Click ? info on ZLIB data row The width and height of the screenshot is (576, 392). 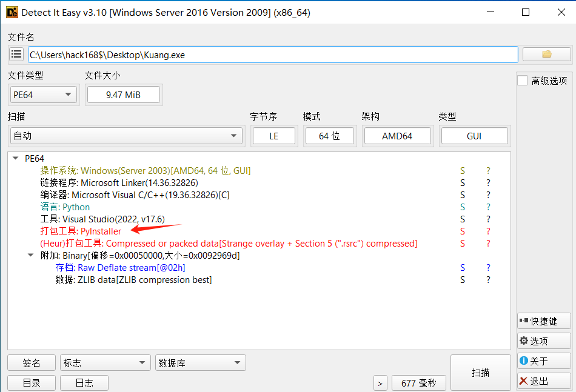tap(488, 280)
